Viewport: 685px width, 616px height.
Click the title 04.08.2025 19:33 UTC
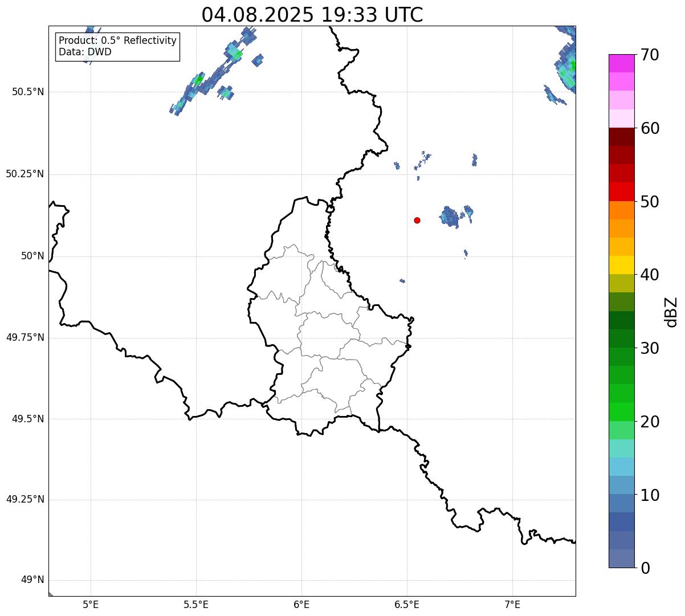pos(312,15)
